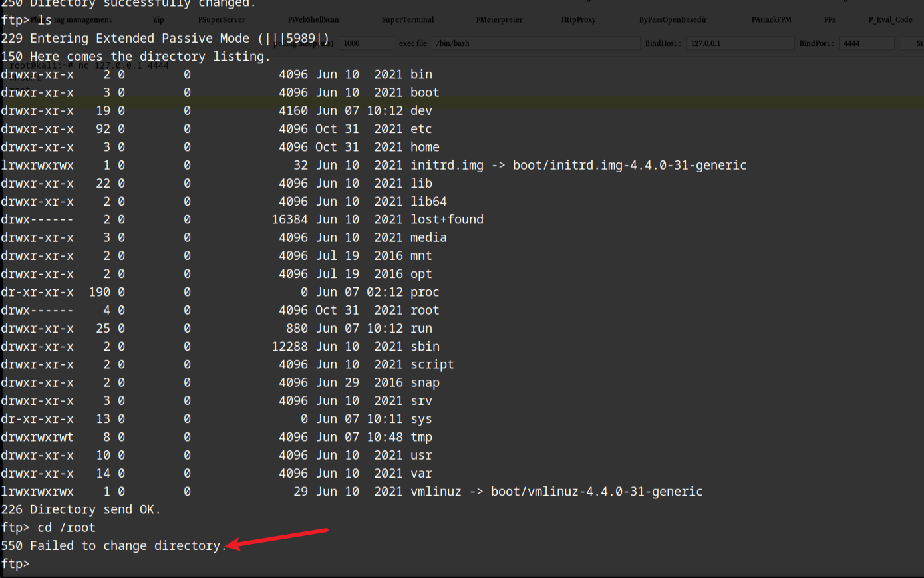The width and height of the screenshot is (924, 578).
Task: Switch to the PMeterpreter tab
Action: tap(499, 20)
